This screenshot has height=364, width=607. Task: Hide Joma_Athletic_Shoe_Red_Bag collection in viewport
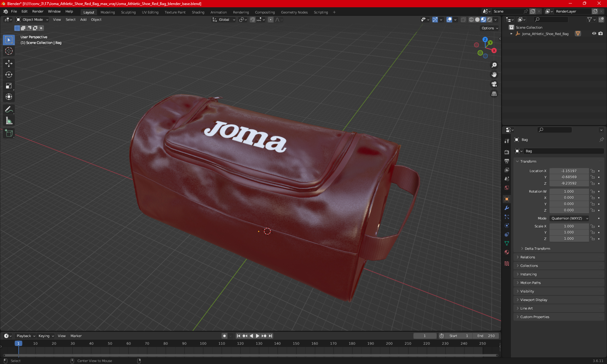pyautogui.click(x=594, y=33)
